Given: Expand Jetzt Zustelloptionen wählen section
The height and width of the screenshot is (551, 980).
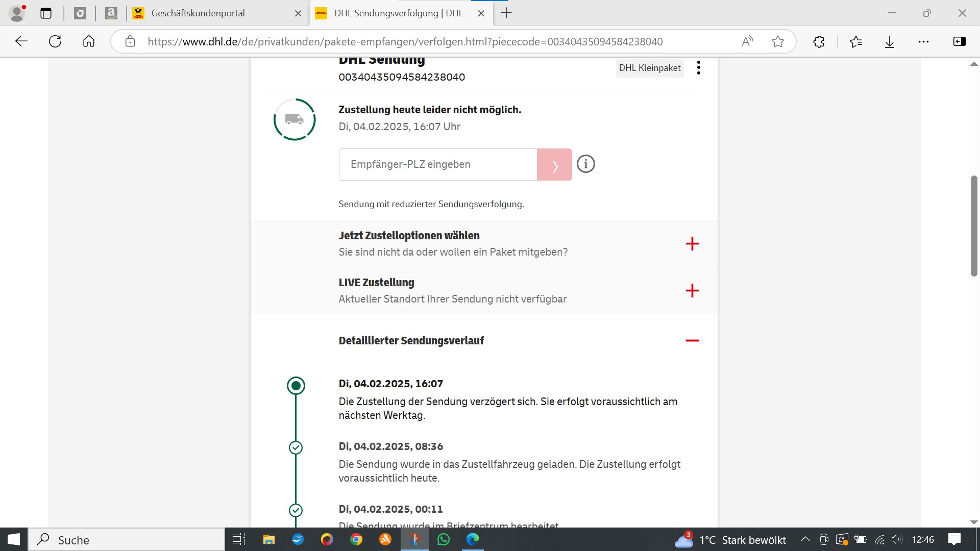Looking at the screenshot, I should coord(692,243).
